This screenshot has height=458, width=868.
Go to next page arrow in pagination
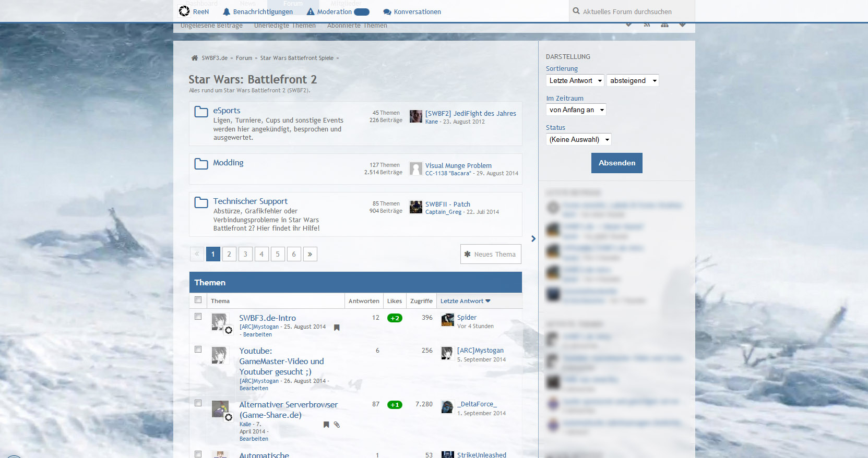[x=310, y=254]
